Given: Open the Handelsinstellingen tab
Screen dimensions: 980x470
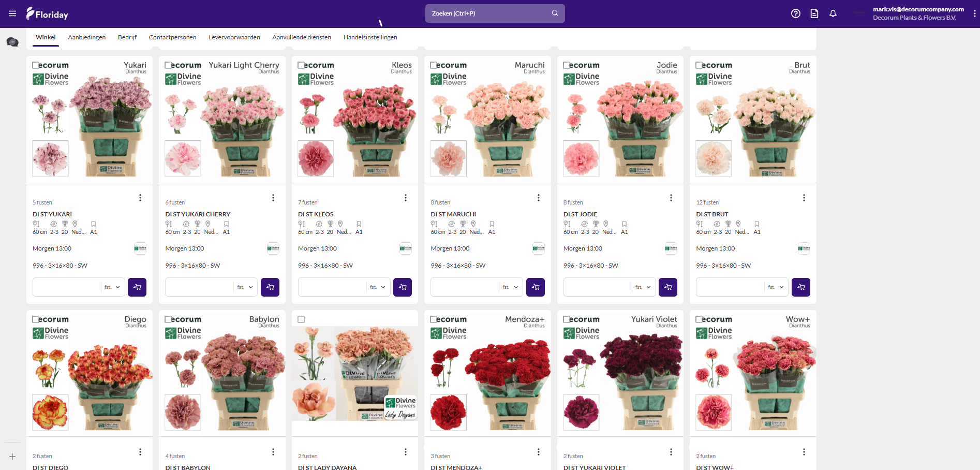Looking at the screenshot, I should coord(370,37).
